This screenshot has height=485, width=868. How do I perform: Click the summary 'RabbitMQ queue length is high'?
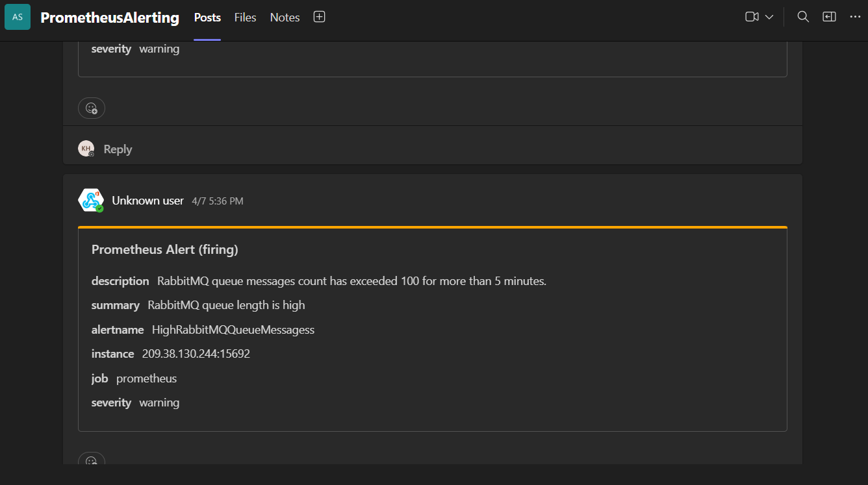click(226, 305)
